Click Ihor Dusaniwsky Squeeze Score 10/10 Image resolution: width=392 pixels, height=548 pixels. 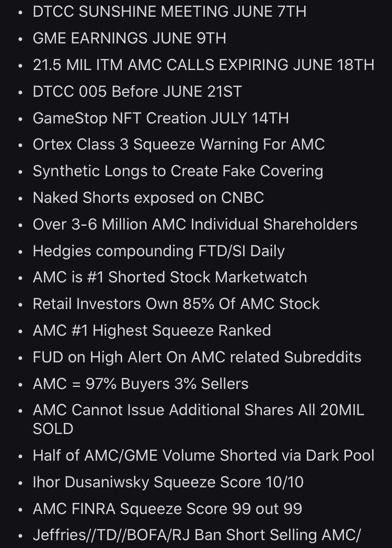click(x=168, y=482)
